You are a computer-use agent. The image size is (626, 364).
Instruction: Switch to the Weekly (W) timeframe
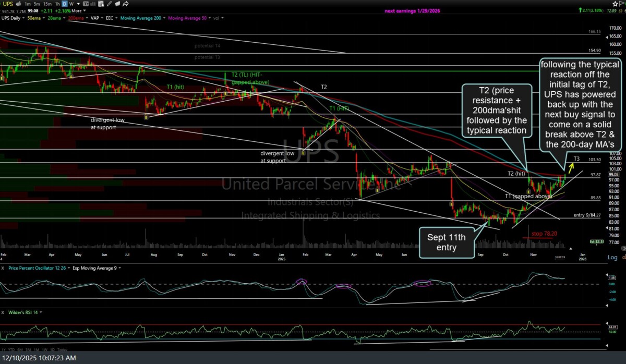[x=72, y=4]
